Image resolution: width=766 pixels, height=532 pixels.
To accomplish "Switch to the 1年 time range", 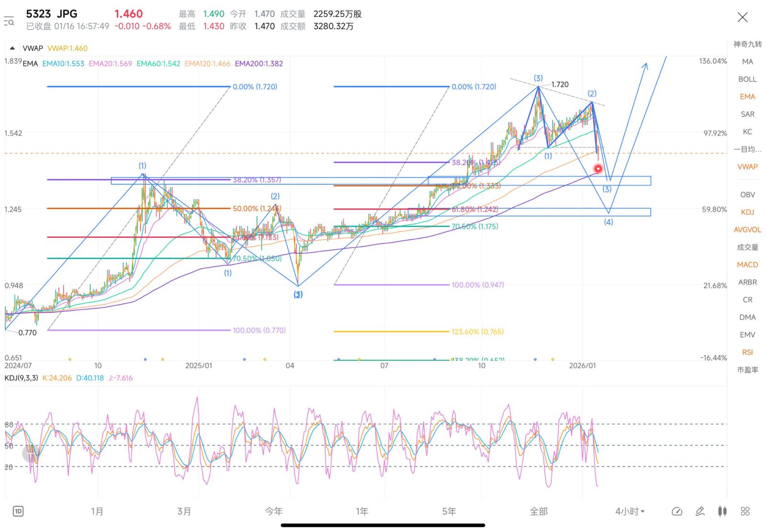I will coord(362,511).
